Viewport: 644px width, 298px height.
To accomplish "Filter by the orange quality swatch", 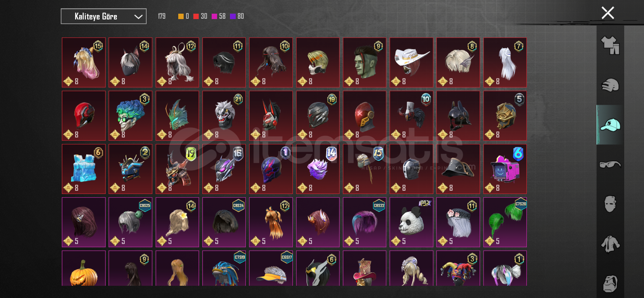I will [x=181, y=16].
